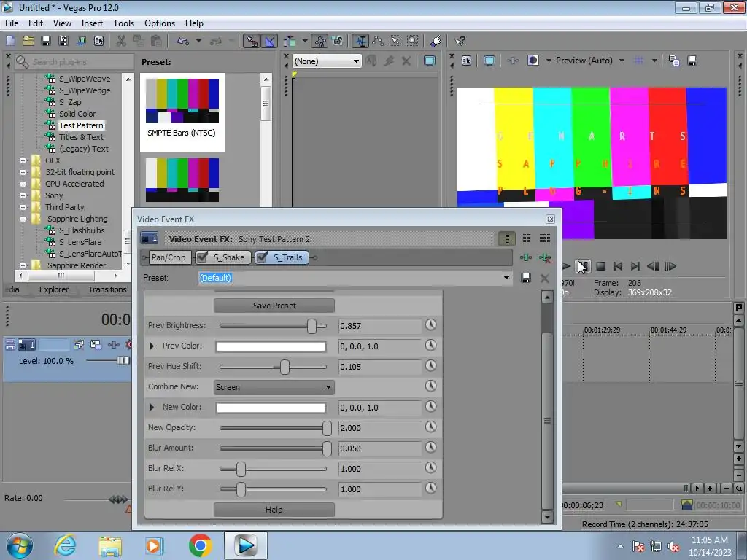Animate Blur Rel Y clock icon
The image size is (747, 560).
[430, 489]
